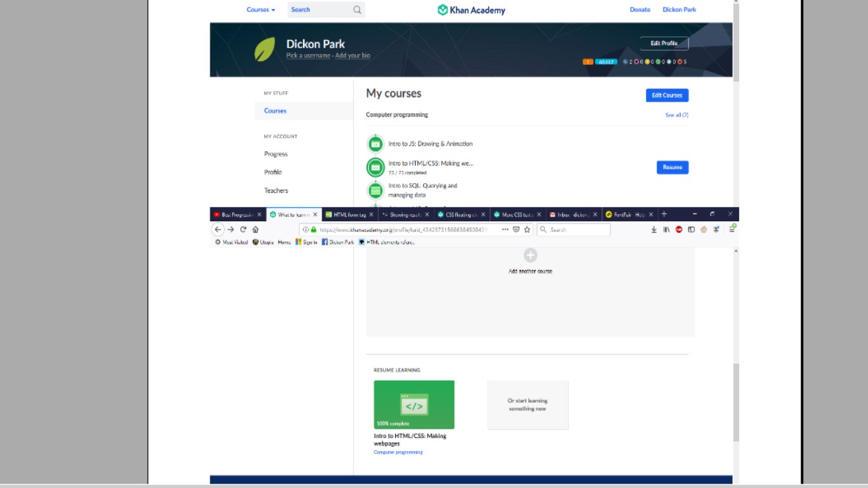Click See all (7) link
Viewport: 868px width, 488px height.
click(x=677, y=115)
